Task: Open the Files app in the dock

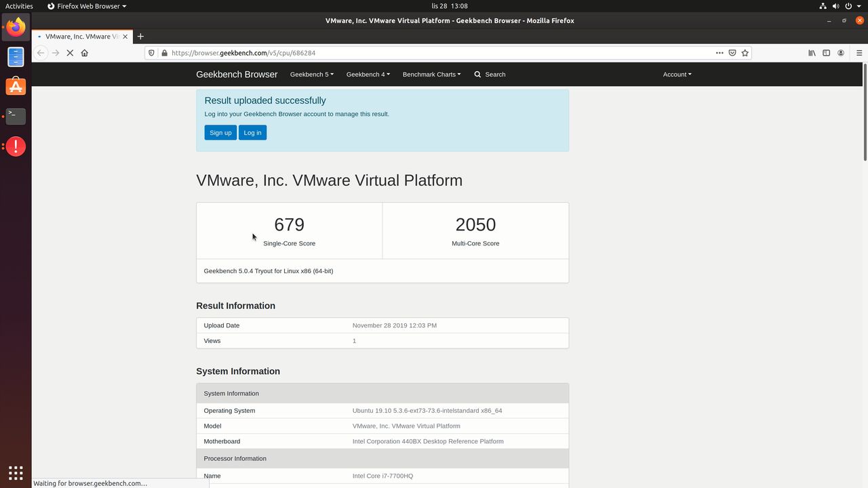Action: coord(16,57)
